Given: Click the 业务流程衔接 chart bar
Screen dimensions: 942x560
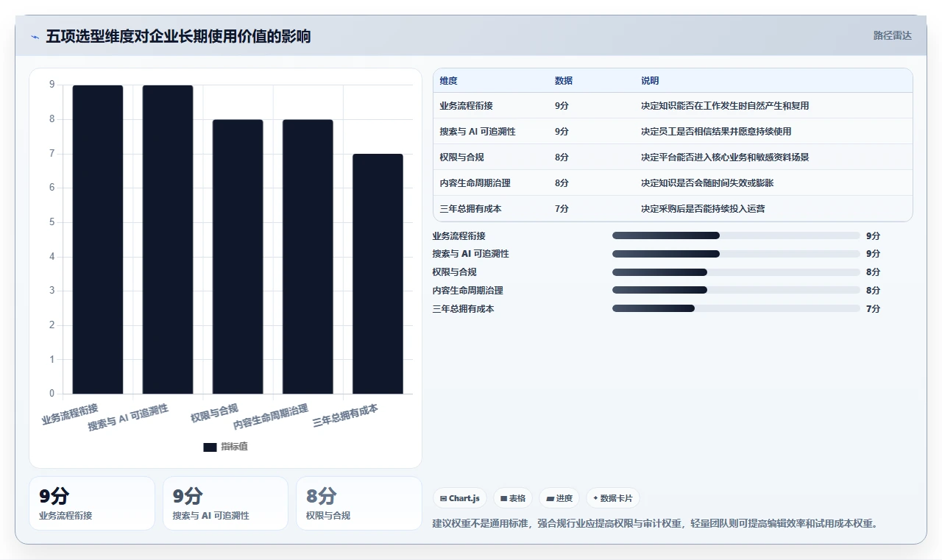Looking at the screenshot, I should [x=98, y=240].
